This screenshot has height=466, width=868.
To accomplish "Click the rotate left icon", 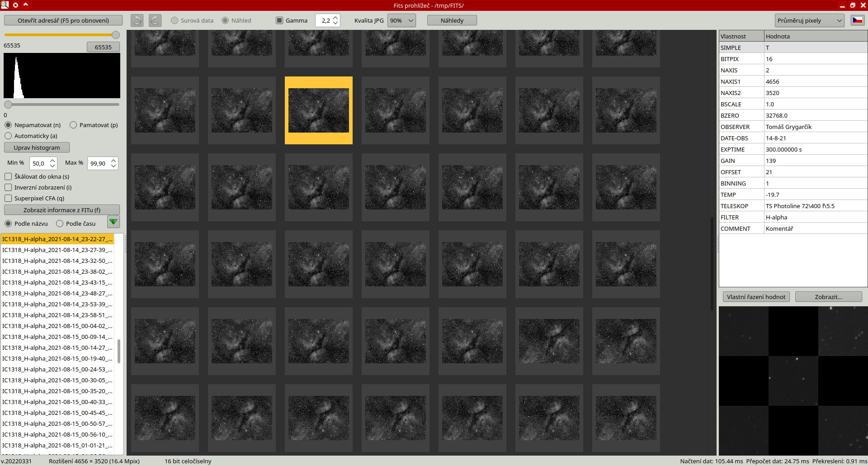I will (x=137, y=20).
